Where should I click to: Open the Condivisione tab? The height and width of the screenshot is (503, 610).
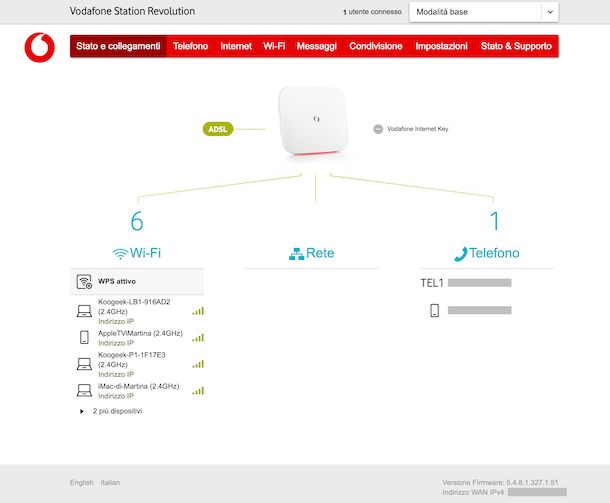(x=375, y=46)
